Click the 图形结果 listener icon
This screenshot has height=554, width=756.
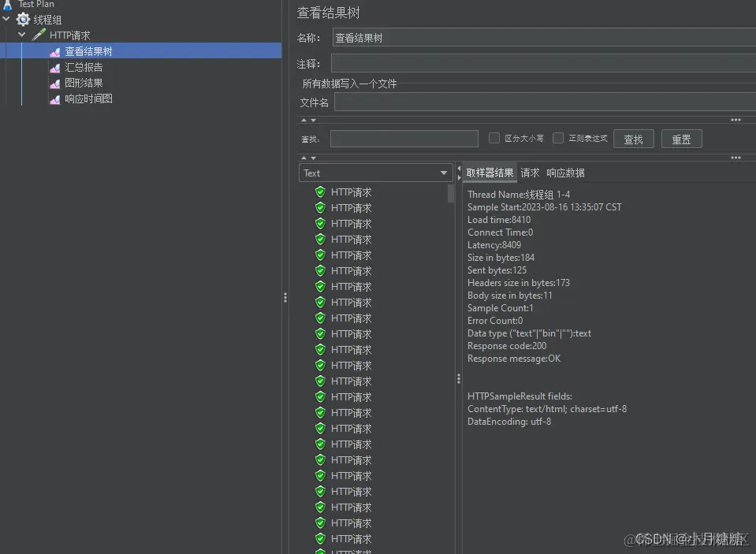coord(55,84)
